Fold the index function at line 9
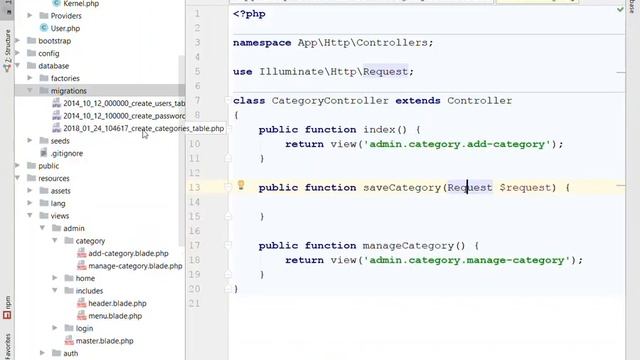Viewport: 640px width, 360px height. (x=228, y=129)
